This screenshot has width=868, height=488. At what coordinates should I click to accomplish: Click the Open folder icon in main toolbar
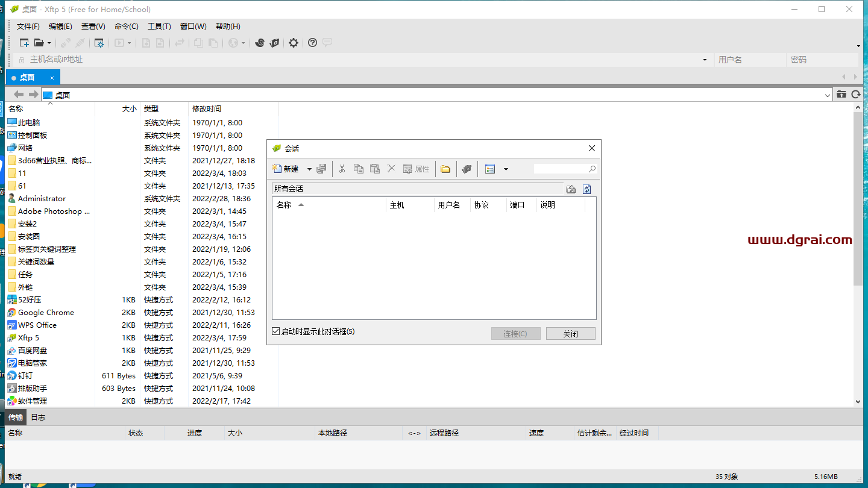coord(39,43)
